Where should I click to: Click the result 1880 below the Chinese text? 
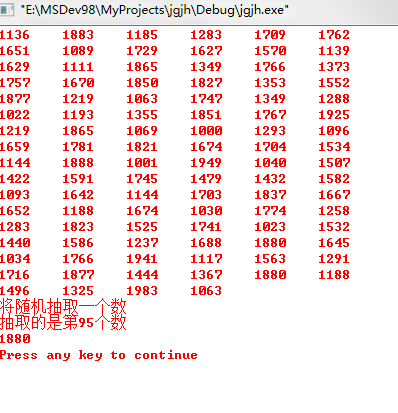pyautogui.click(x=15, y=339)
